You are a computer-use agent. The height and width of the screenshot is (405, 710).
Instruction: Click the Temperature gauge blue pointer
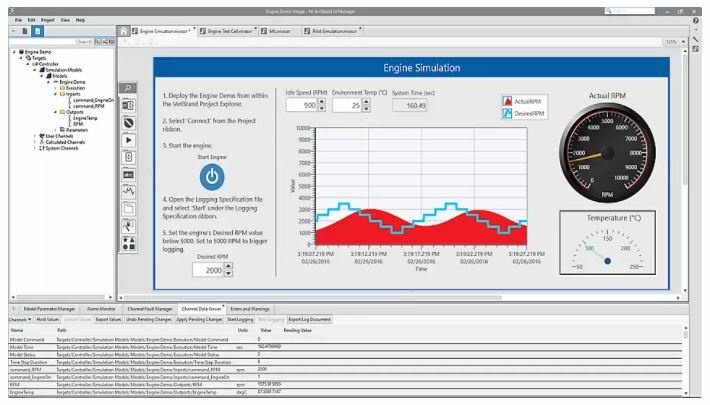pyautogui.click(x=608, y=261)
